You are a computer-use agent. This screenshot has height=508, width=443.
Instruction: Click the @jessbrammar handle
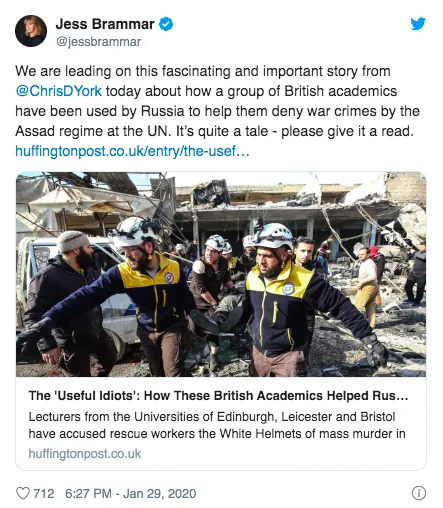[x=98, y=42]
